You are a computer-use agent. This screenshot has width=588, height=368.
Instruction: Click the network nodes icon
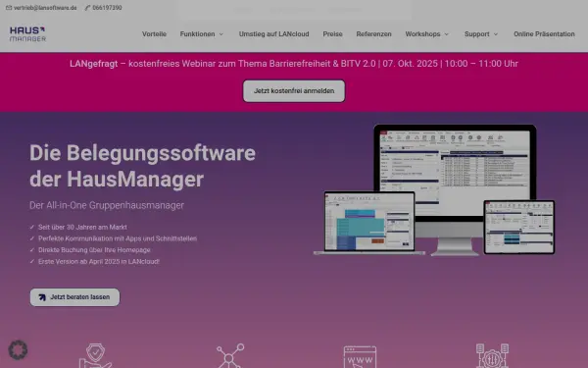(x=229, y=355)
